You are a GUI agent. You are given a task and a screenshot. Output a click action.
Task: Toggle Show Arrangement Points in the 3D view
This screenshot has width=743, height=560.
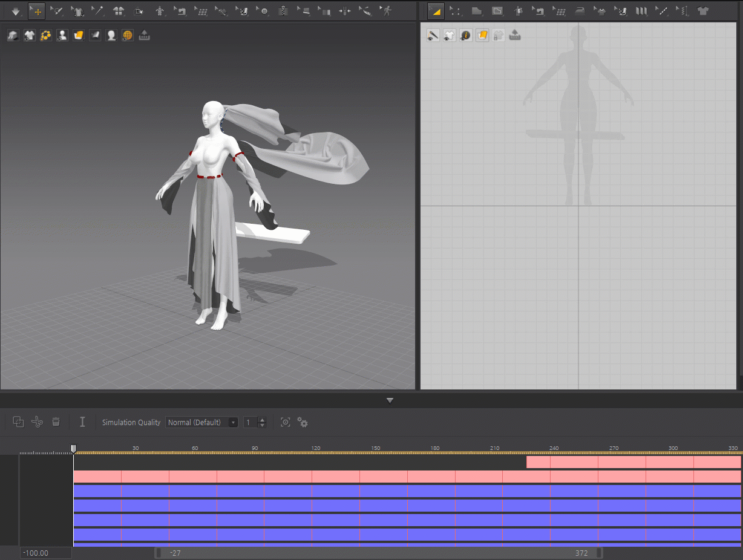(x=45, y=35)
